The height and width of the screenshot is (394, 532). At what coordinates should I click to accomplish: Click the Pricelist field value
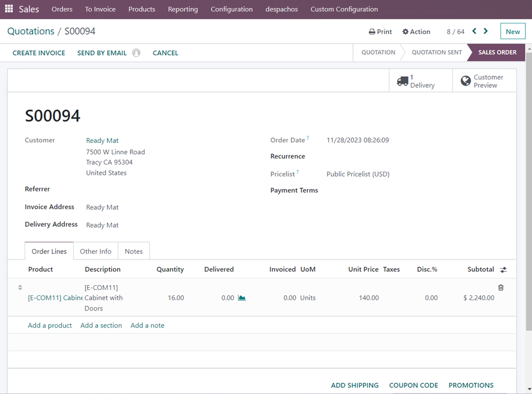tap(358, 174)
